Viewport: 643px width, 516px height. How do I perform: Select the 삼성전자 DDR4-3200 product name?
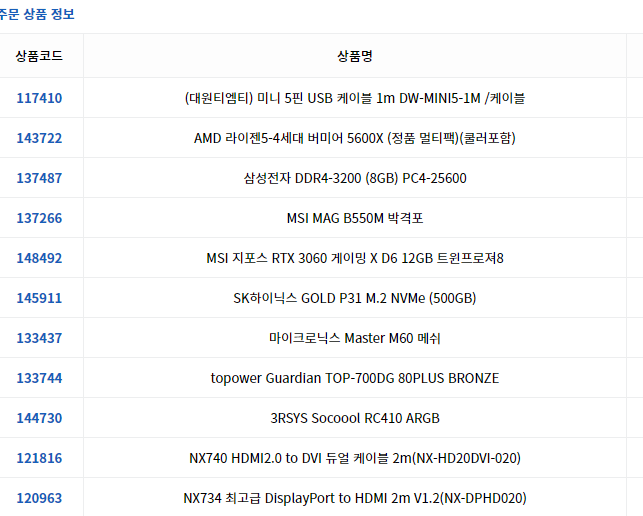coord(355,178)
